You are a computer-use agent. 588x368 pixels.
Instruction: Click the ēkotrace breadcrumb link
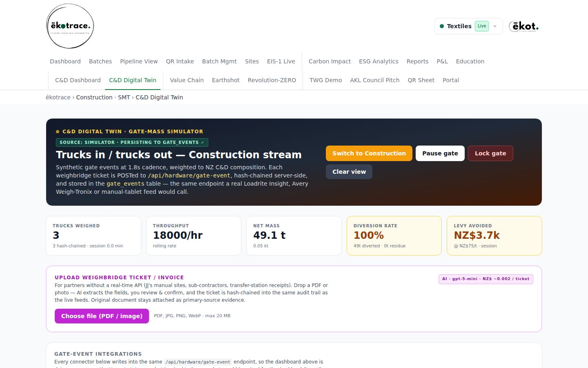[58, 97]
